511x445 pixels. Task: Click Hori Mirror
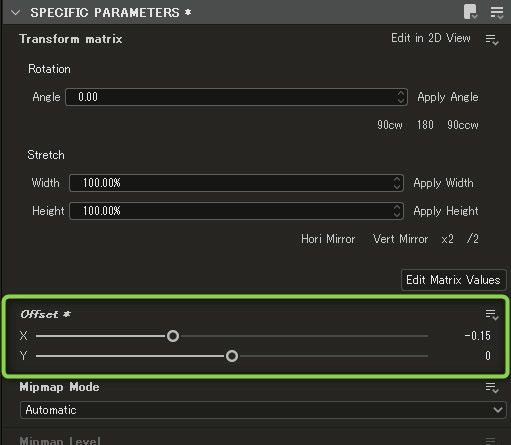[x=328, y=239]
